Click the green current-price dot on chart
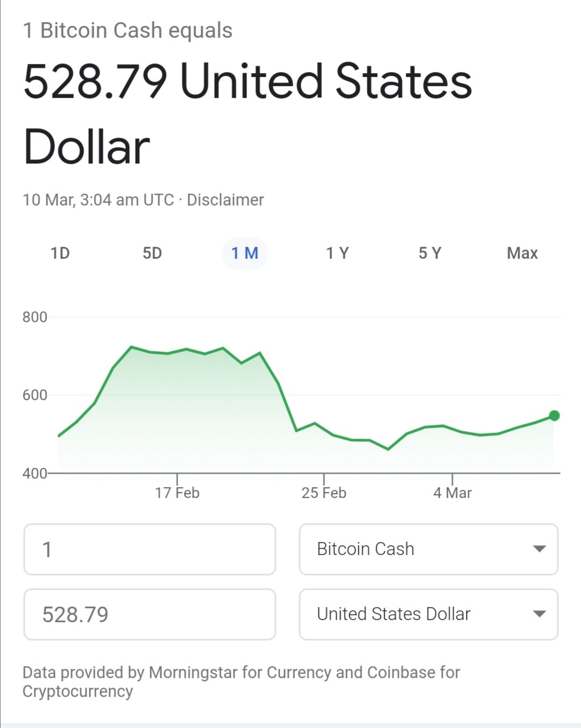This screenshot has height=728, width=581. (x=554, y=416)
